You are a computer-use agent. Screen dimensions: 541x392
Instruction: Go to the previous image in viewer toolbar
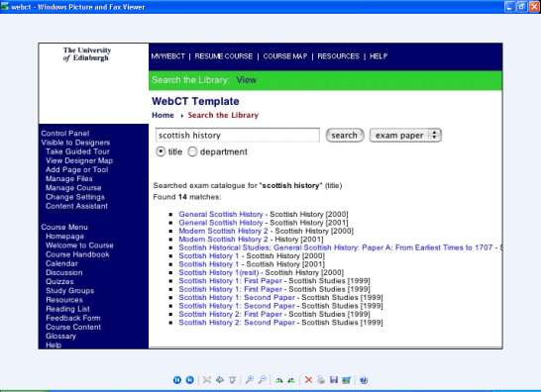coord(177,380)
